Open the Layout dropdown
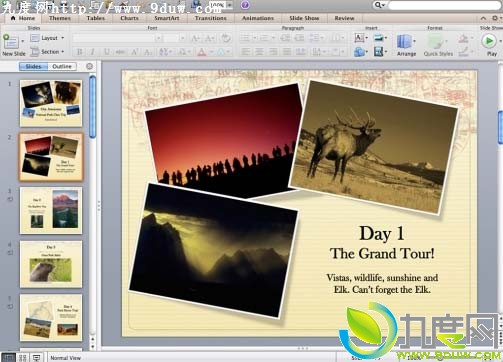This screenshot has width=503, height=362. click(47, 38)
